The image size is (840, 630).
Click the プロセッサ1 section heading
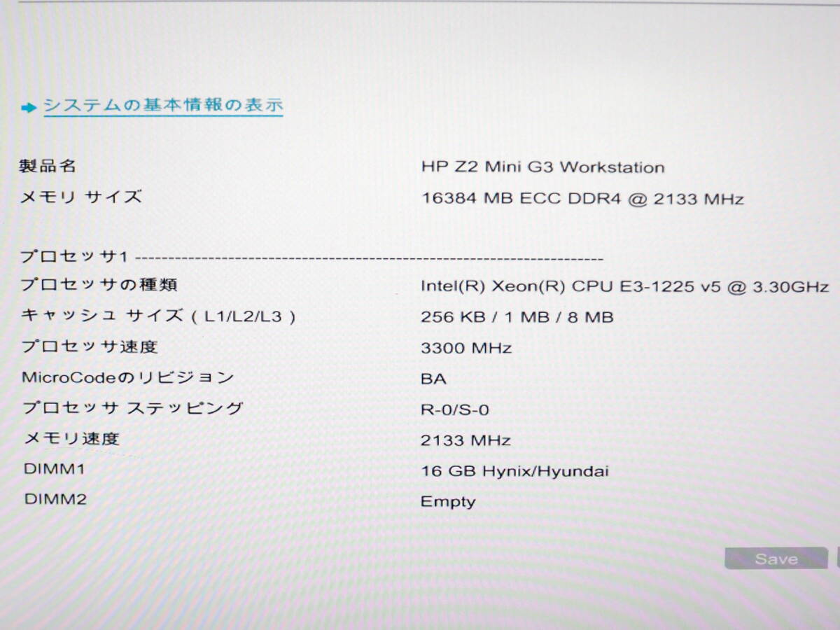point(75,256)
